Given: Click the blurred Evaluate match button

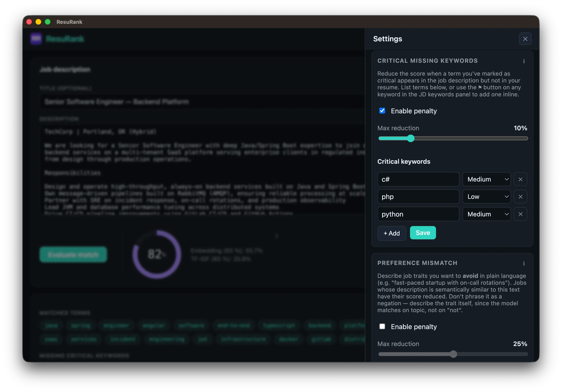Looking at the screenshot, I should point(73,254).
